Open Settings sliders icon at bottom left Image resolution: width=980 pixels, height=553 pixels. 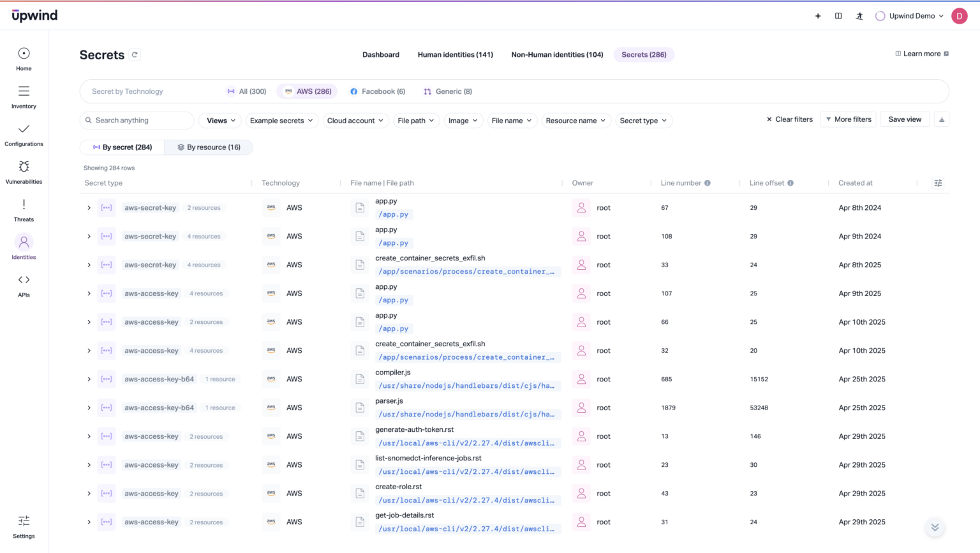pos(24,521)
